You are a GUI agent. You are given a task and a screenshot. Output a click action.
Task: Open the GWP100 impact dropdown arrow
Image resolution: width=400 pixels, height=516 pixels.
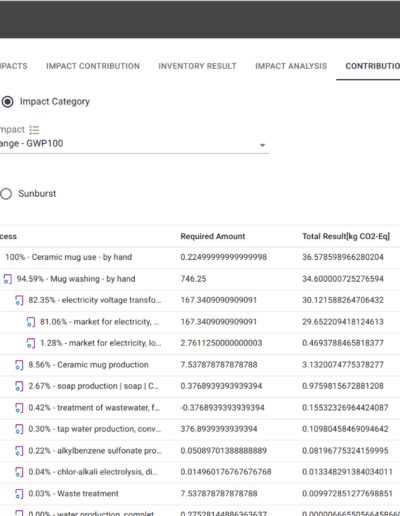click(263, 145)
